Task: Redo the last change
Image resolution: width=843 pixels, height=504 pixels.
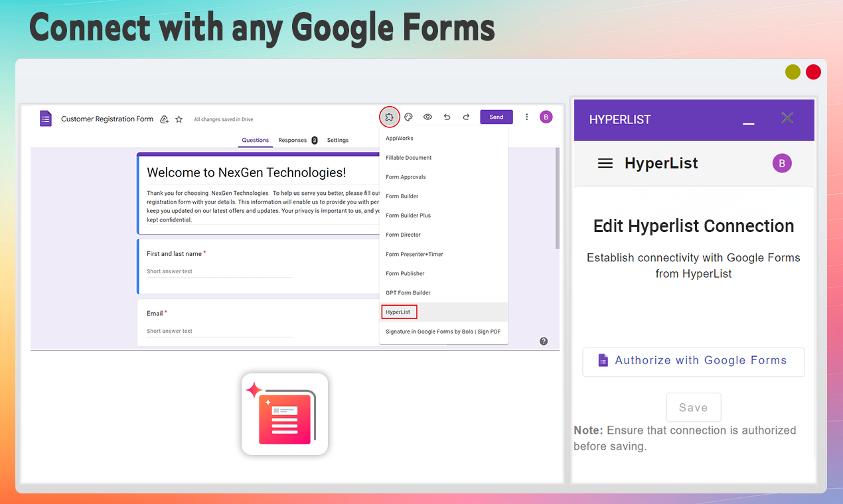Action: point(466,117)
